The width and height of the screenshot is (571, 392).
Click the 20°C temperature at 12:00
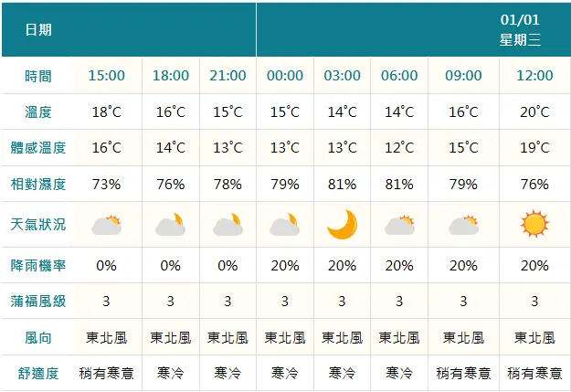click(x=534, y=111)
